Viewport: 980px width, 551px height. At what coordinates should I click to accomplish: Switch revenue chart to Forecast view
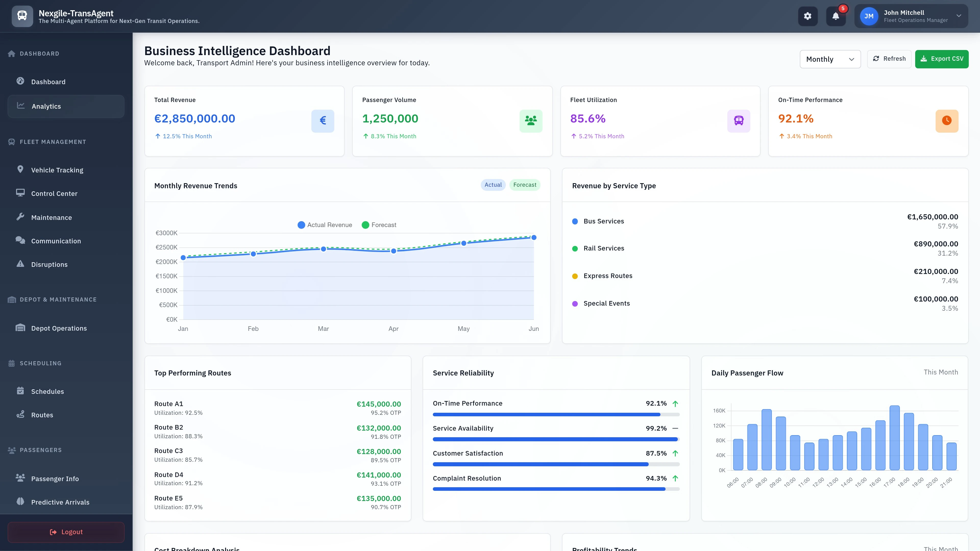525,185
